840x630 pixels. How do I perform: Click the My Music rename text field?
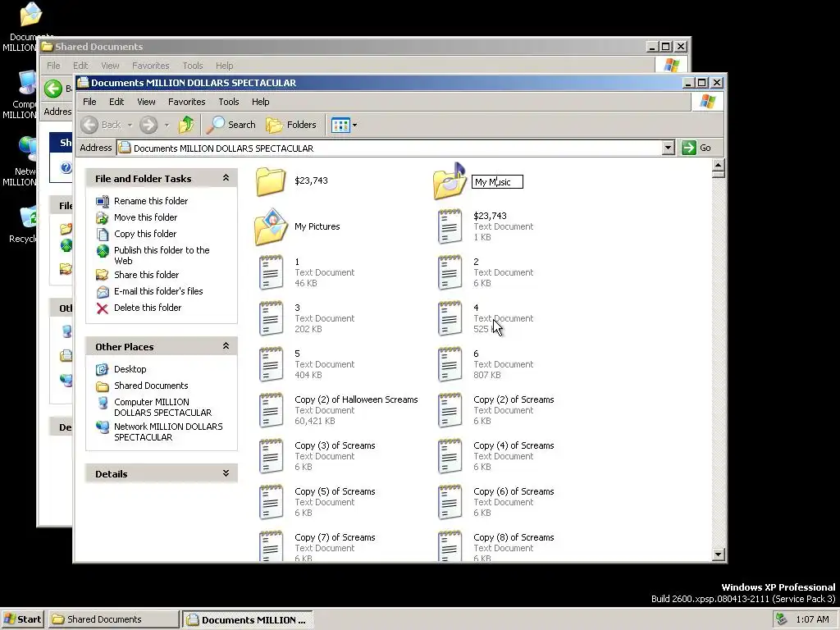coord(497,182)
